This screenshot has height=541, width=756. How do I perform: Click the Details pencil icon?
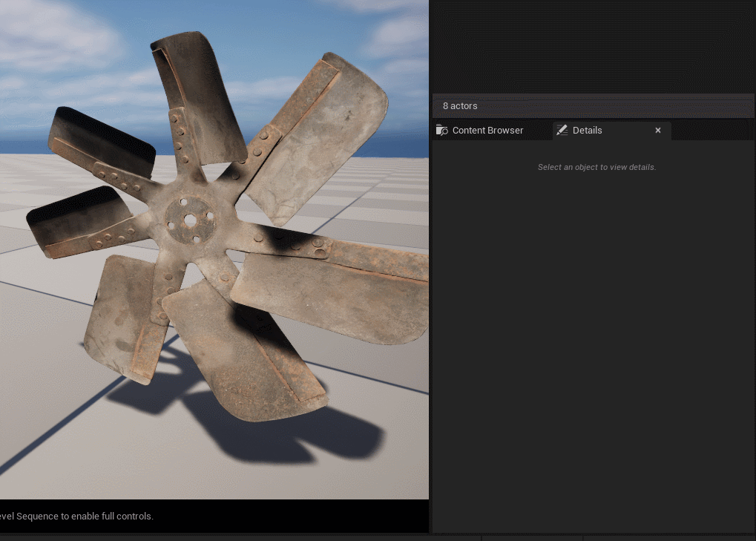(562, 130)
